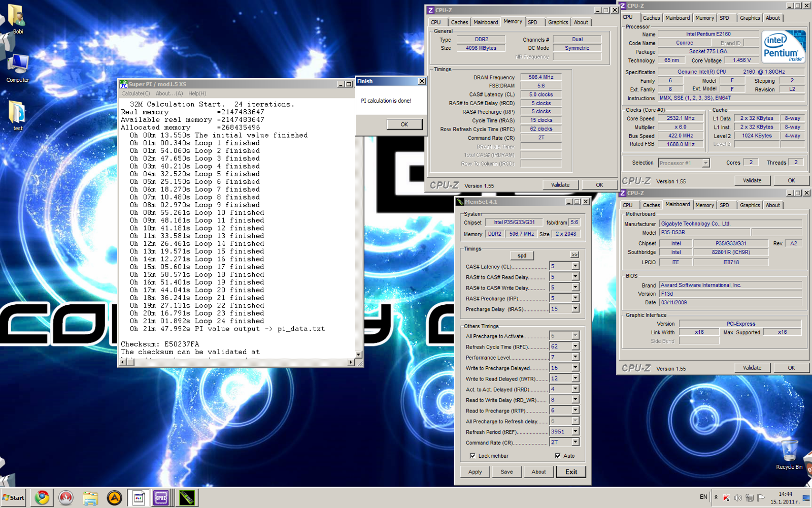812x508 pixels.
Task: Click Super PI vertical scrollbar down arrow
Action: [x=359, y=355]
